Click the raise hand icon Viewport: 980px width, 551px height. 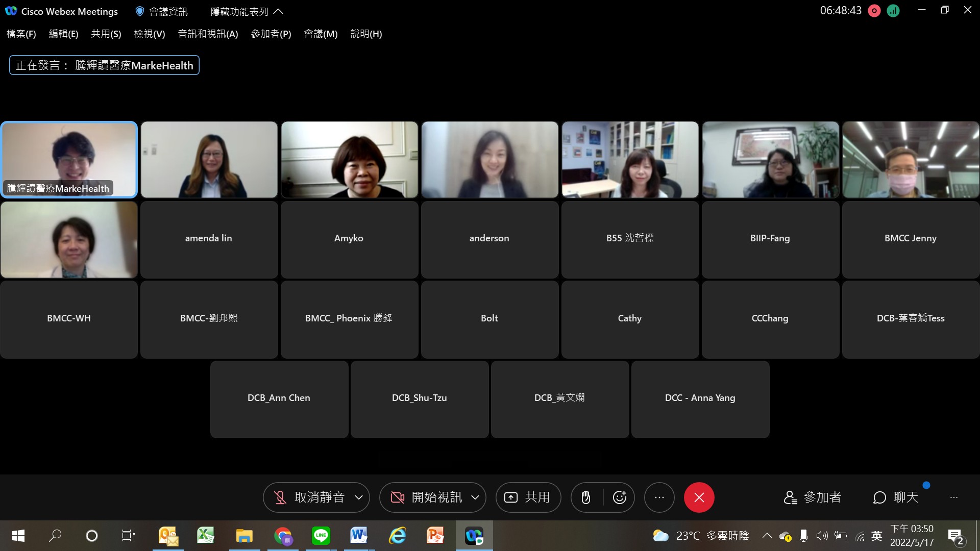point(586,497)
